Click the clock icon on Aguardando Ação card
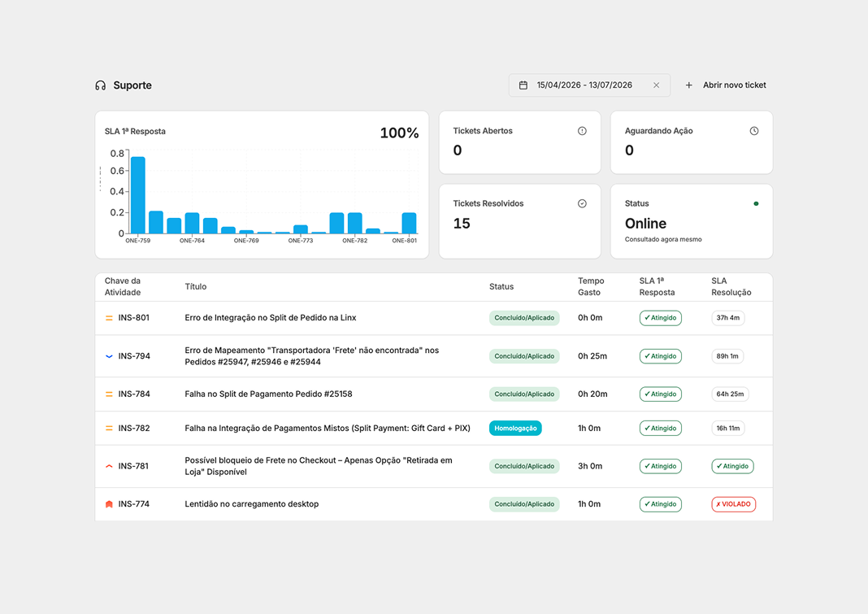 click(754, 131)
